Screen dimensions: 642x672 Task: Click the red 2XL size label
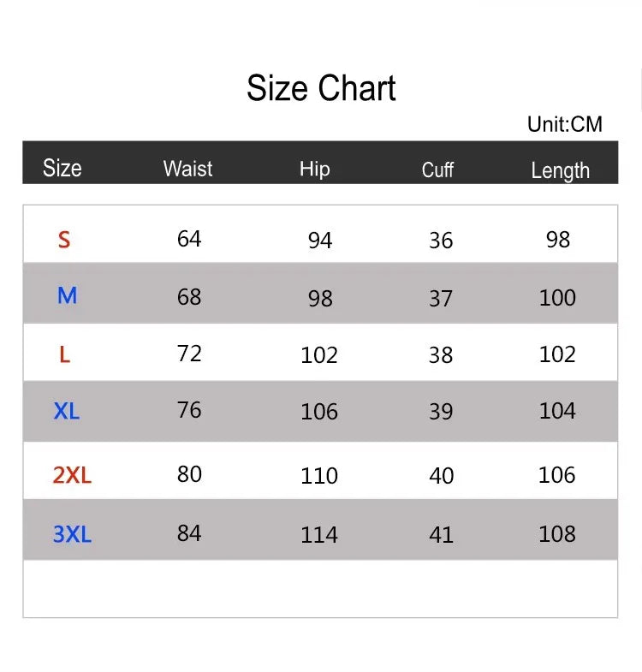[72, 475]
